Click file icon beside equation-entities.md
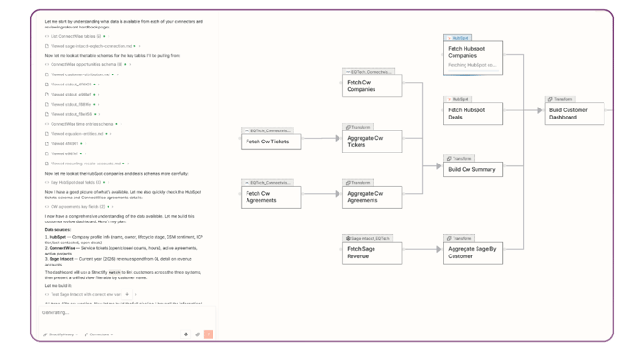 [x=47, y=133]
